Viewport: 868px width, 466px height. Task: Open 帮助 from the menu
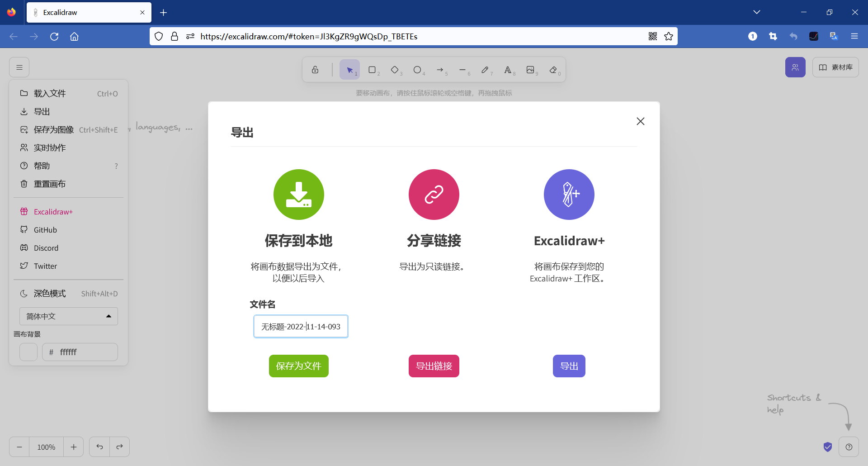click(69, 166)
